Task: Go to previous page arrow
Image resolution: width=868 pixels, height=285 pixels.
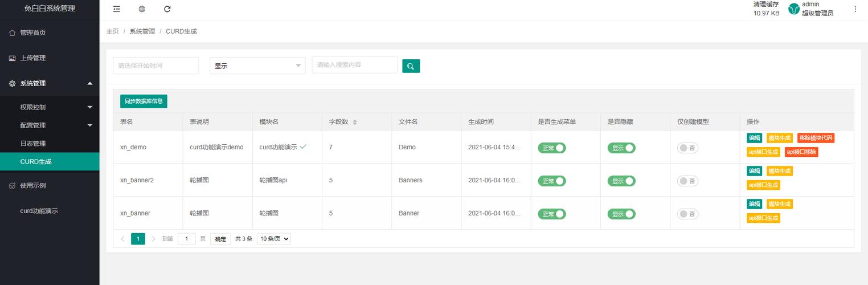Action: 122,239
